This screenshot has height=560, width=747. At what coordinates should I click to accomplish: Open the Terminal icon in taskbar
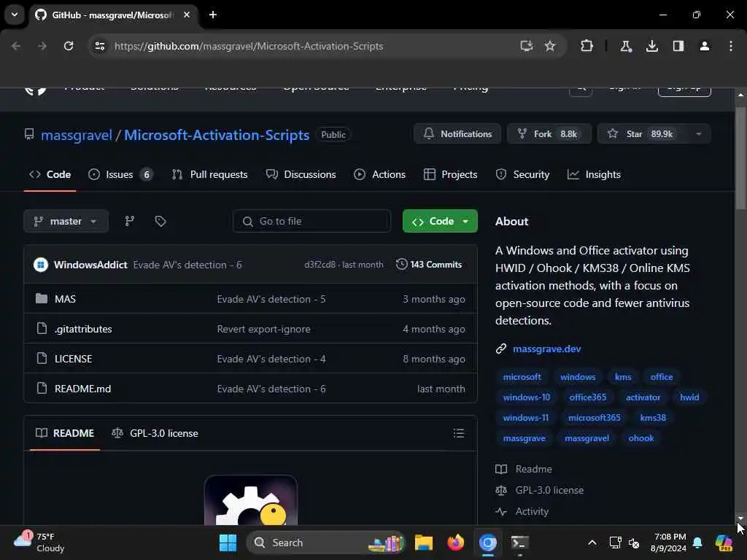[x=519, y=542]
